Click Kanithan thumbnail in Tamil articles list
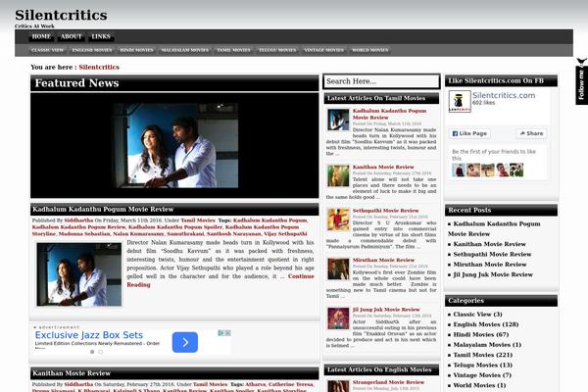Screen dimensions: 588x392 [x=338, y=176]
